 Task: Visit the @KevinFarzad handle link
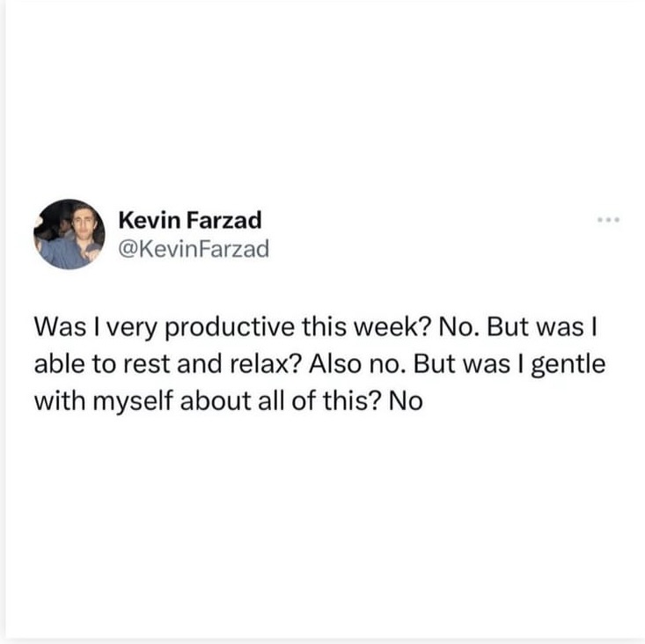pos(194,249)
